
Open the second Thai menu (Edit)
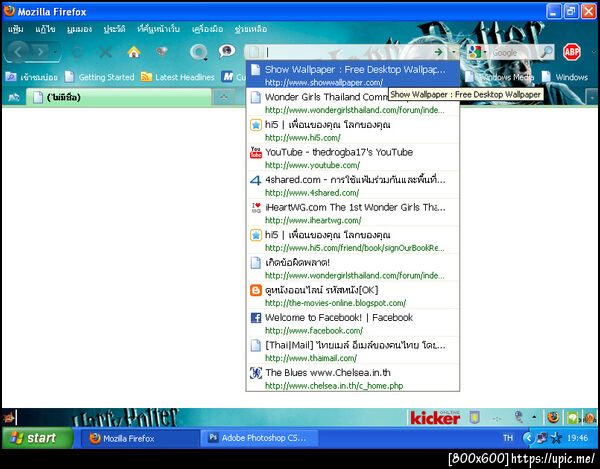[x=45, y=29]
